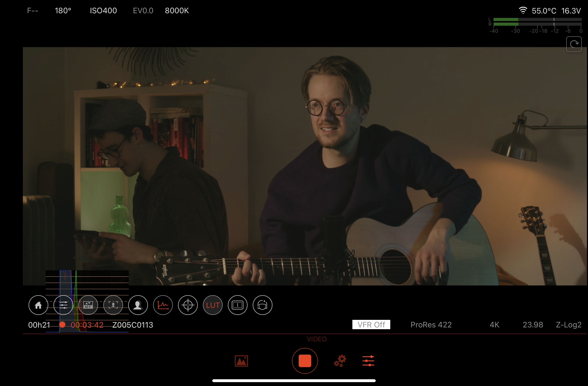The width and height of the screenshot is (588, 386).
Task: Open the waveform monitor tool
Action: 163,305
